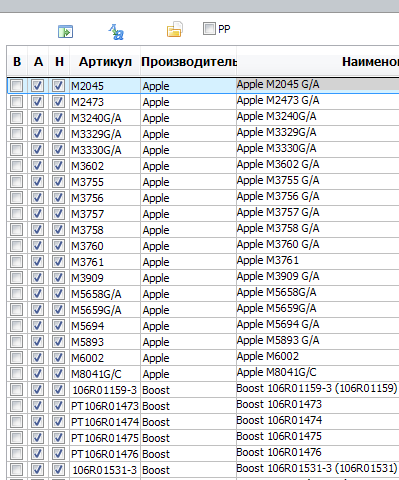This screenshot has width=399, height=480.
Task: Click name cell Apple M3909 G/A
Action: pyautogui.click(x=318, y=277)
